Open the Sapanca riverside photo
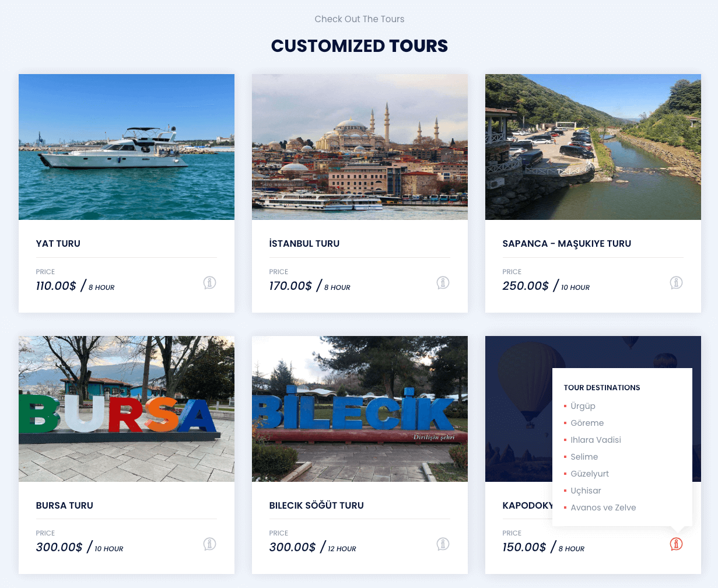718x588 pixels. [593, 147]
